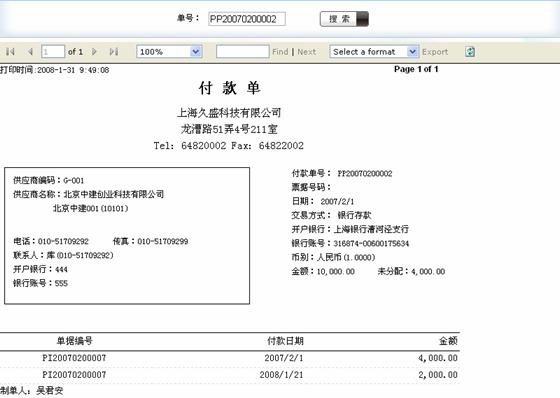This screenshot has width=560, height=398.
Task: Select Tel and Fax line
Action: (229, 146)
